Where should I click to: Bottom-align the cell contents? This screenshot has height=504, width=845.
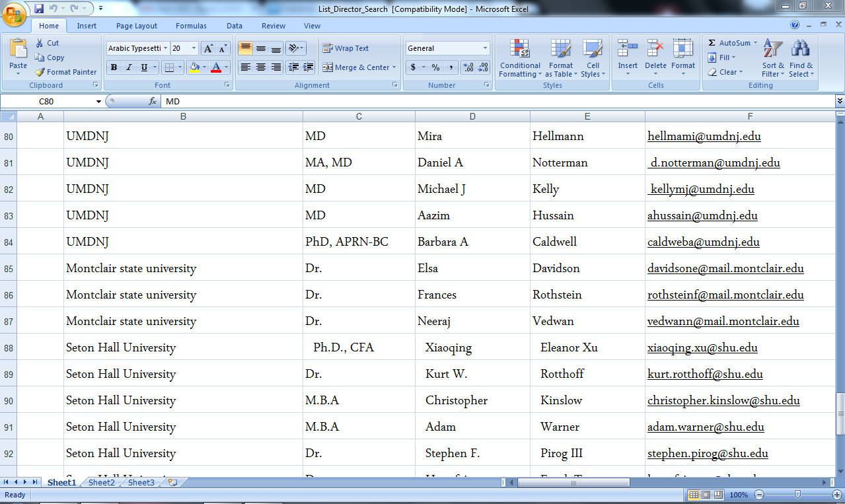tap(276, 48)
